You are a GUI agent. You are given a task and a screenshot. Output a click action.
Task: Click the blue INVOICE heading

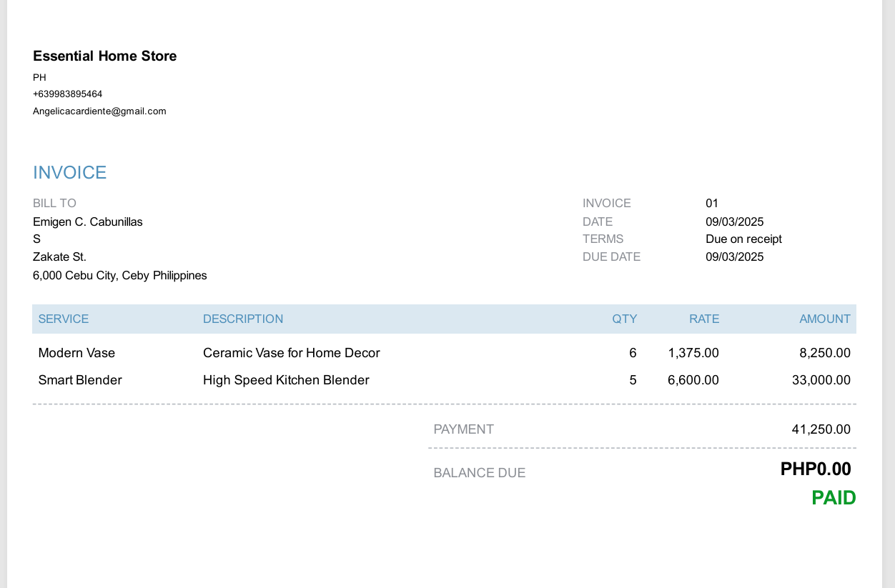69,172
